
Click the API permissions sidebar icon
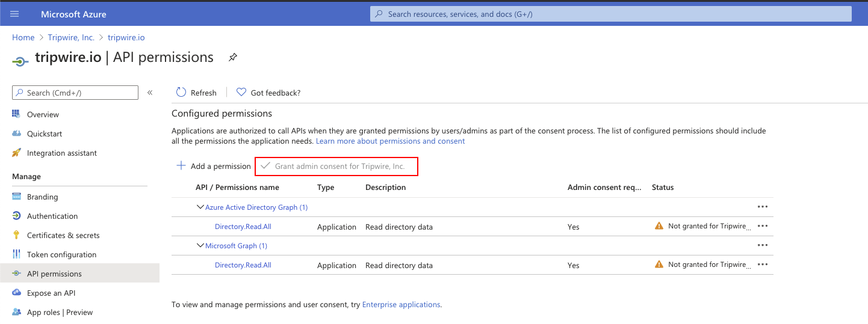tap(16, 274)
